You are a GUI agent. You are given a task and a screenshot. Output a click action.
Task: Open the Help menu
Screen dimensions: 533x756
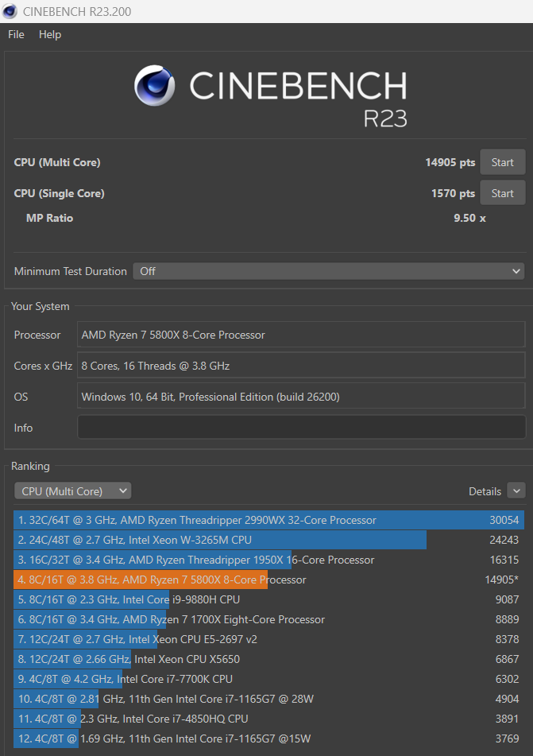[50, 34]
